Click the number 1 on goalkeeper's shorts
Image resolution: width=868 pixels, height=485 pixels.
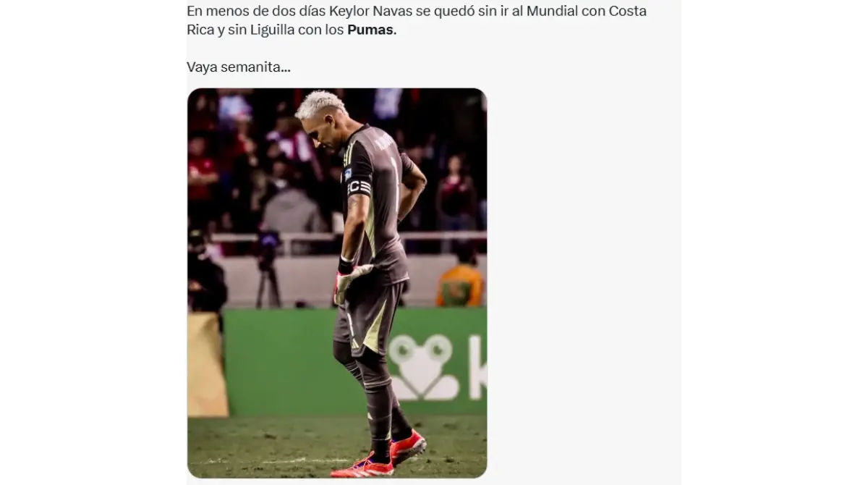click(351, 326)
